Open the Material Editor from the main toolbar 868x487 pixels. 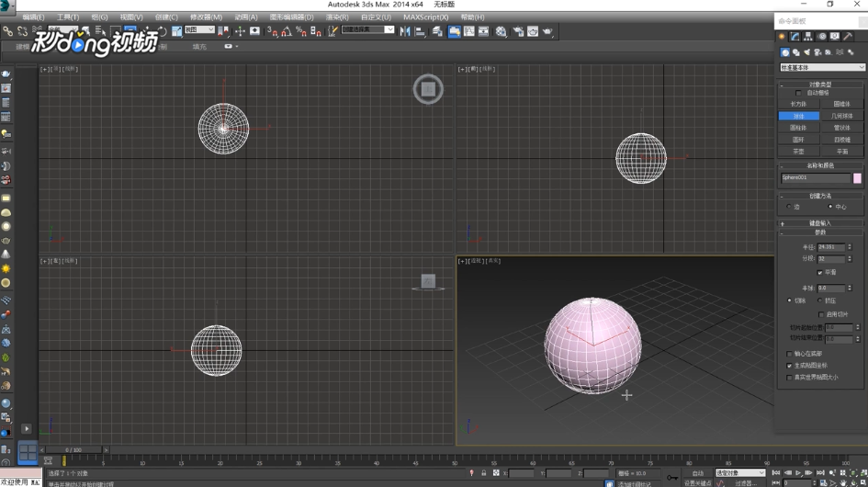click(502, 31)
